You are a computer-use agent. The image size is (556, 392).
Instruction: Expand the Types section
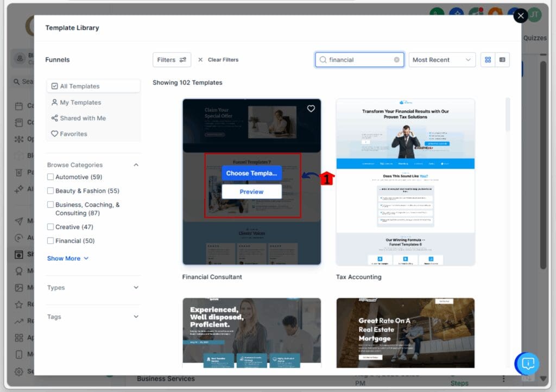pyautogui.click(x=92, y=288)
